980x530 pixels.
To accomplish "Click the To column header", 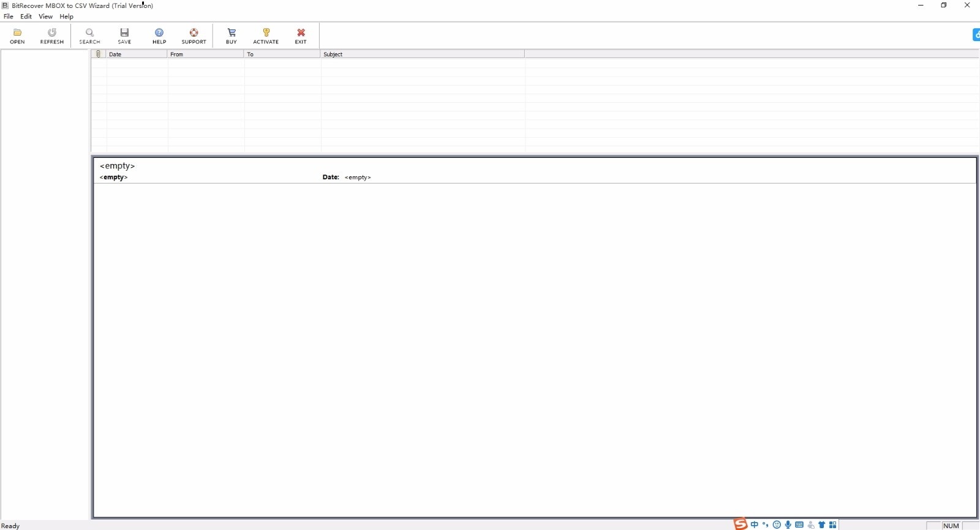I will [282, 54].
